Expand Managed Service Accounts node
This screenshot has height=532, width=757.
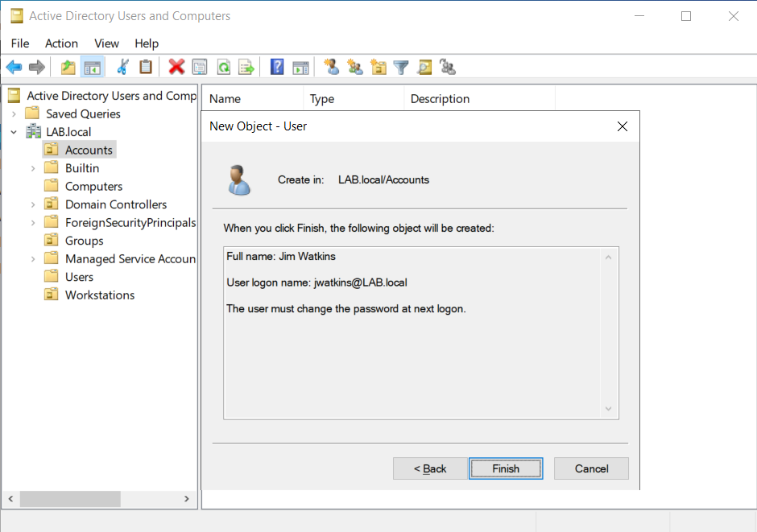click(x=33, y=259)
